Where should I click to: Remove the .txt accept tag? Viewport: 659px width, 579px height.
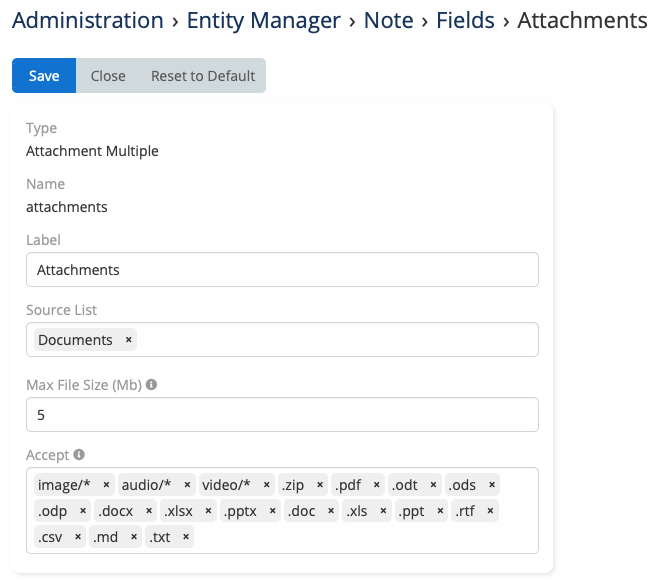(186, 538)
